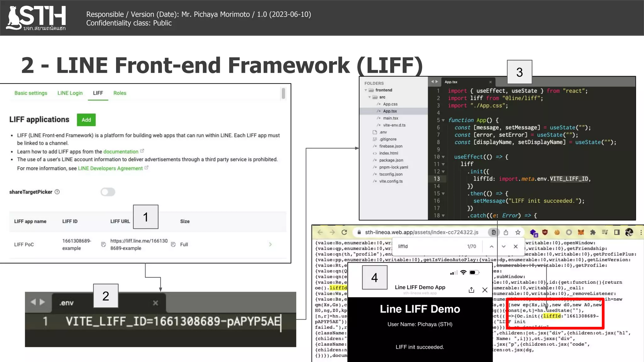
Task: Open the MetaMask fox extension
Action: click(x=581, y=232)
